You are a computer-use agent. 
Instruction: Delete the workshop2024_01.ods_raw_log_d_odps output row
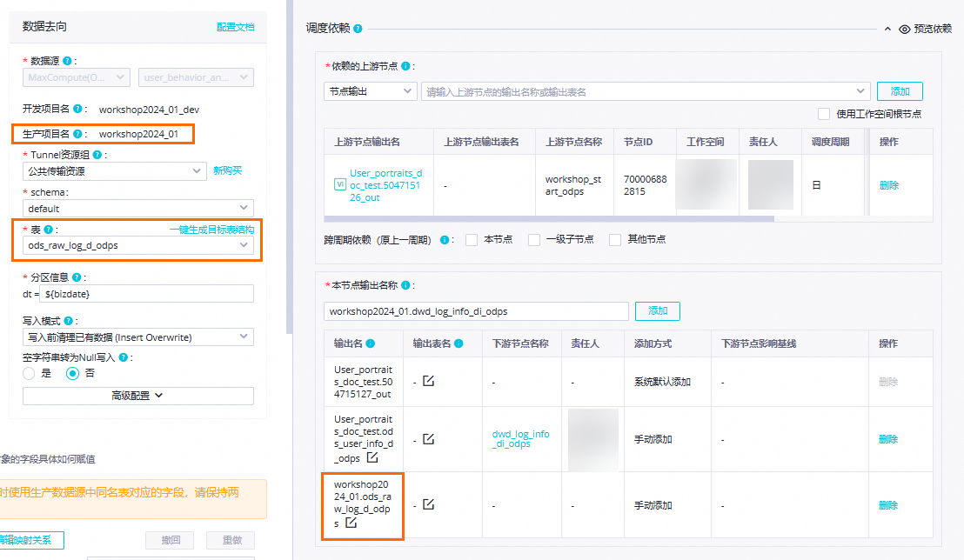(888, 505)
